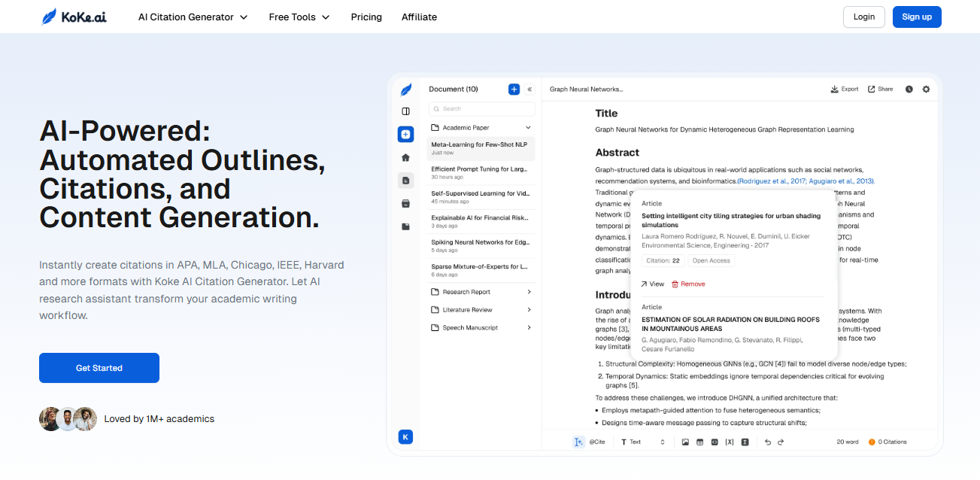Click the Export button
Viewport: 980px width, 480px height.
845,89
